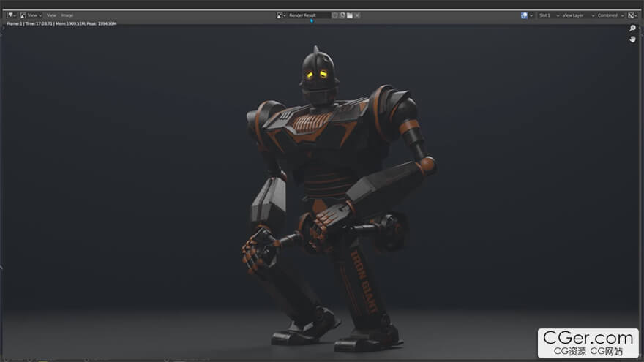Click the zoom magnifier gizmo
644x362 pixels.
632,28
